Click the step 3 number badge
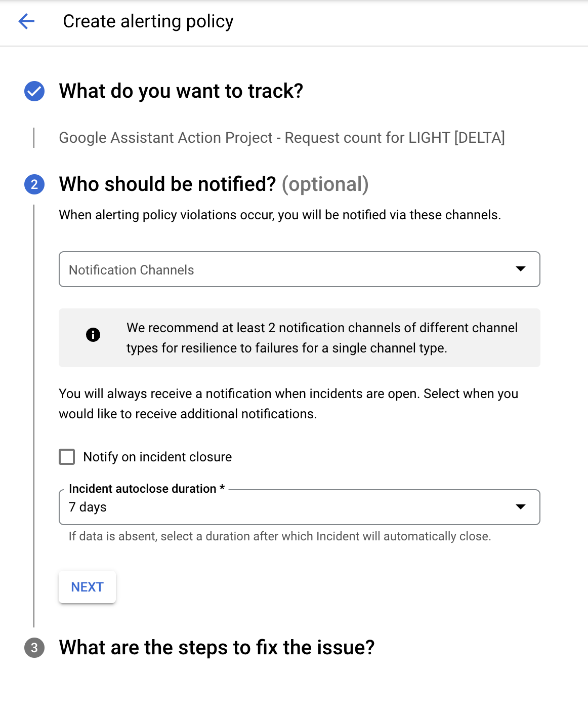The image size is (588, 710). tap(34, 648)
